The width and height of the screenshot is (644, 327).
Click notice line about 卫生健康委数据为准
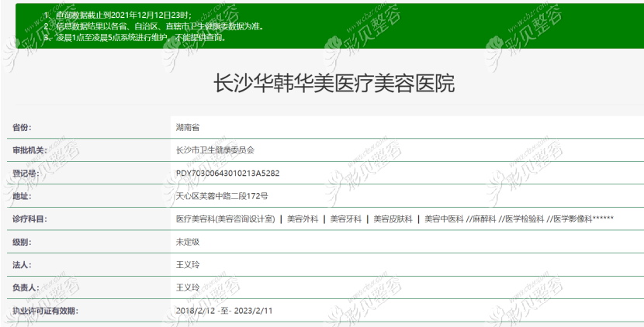[x=154, y=26]
